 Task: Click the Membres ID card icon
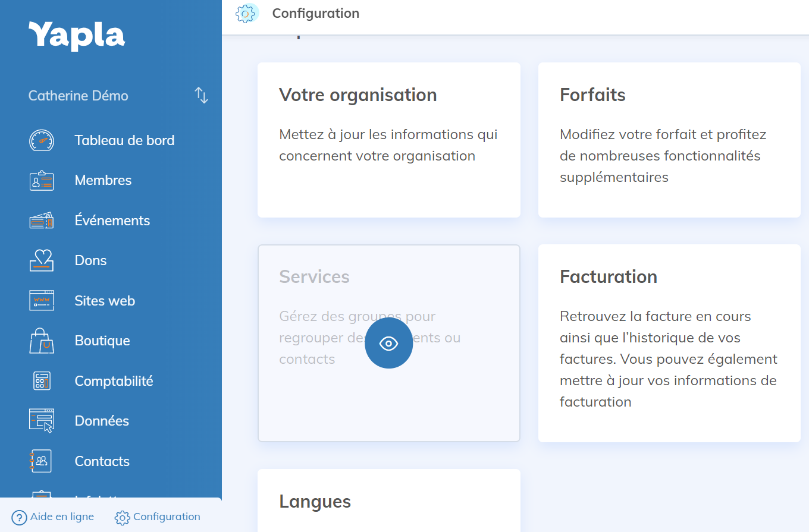click(42, 181)
